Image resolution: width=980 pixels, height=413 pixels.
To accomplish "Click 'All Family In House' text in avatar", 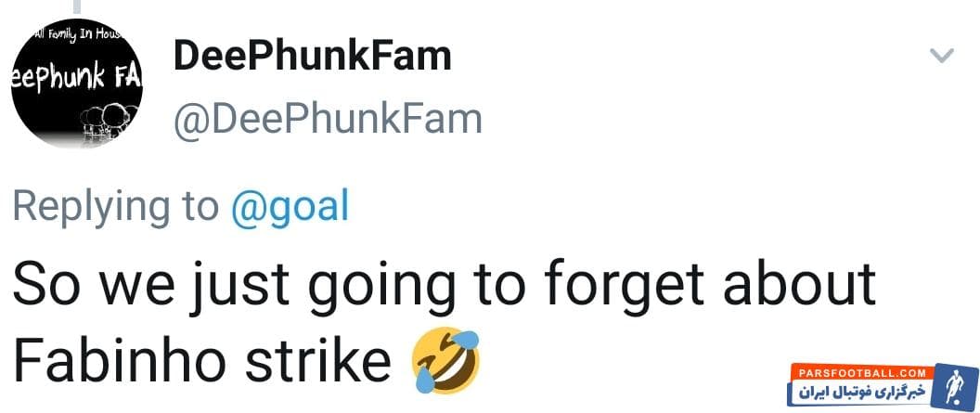I will point(76,35).
